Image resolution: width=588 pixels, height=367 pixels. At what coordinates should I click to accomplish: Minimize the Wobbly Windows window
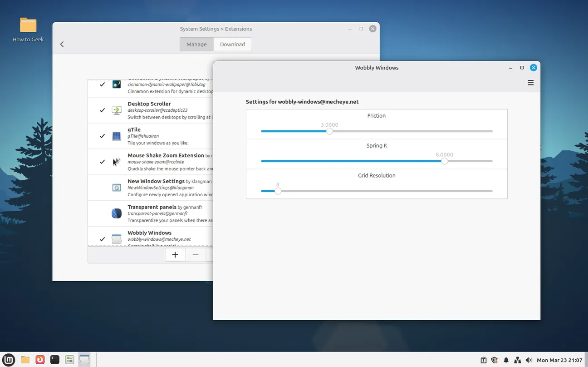coord(511,68)
